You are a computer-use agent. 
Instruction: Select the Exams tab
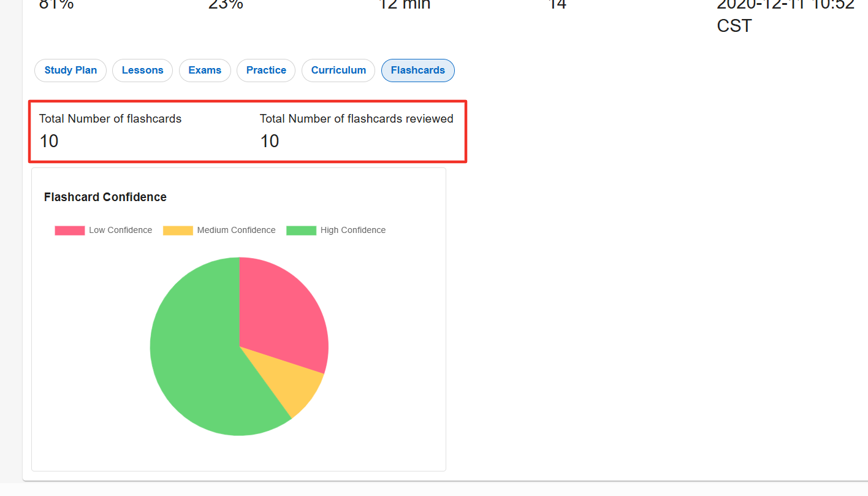205,71
